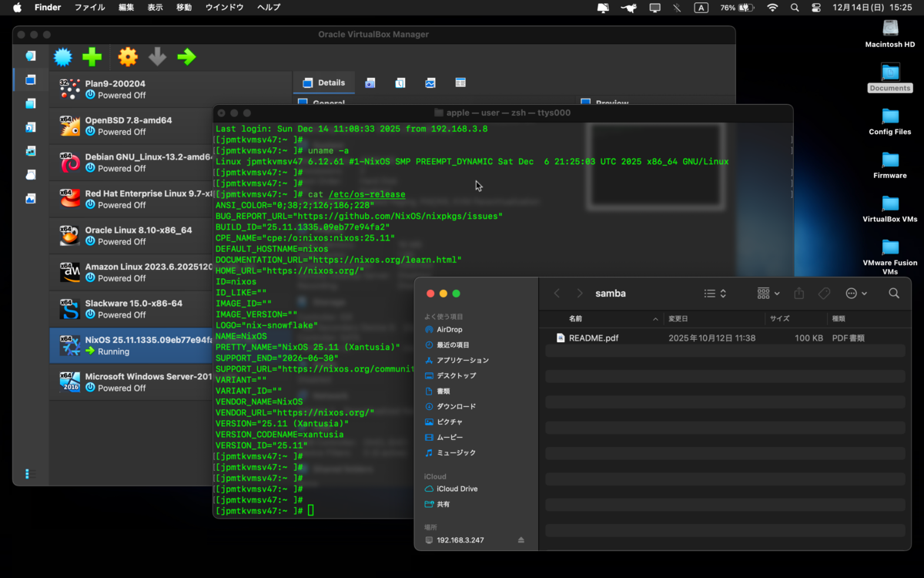
Task: Select the VirtualBox VMs folder on the desktop
Action: click(x=890, y=210)
